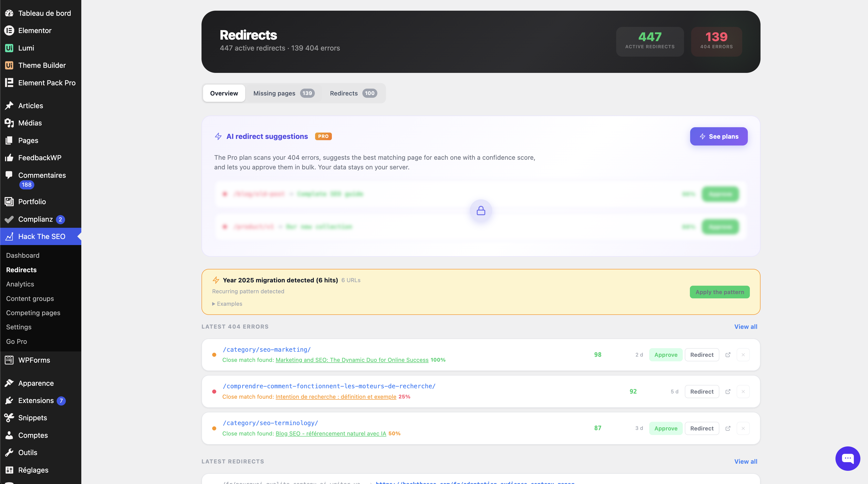Click Apply the pattern button
868x484 pixels.
point(720,292)
